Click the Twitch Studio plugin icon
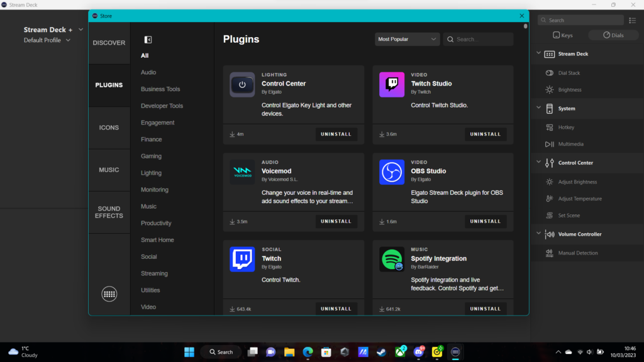The width and height of the screenshot is (644, 362). (x=391, y=85)
